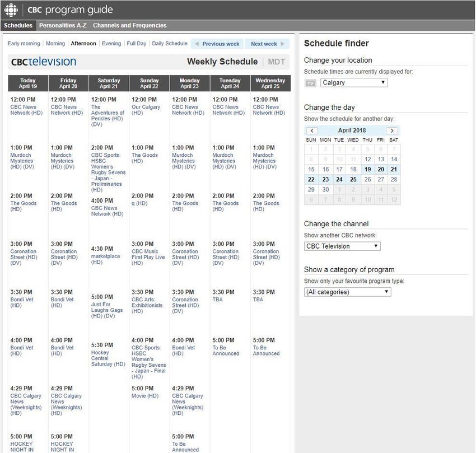476x453 pixels.
Task: Select April 30 in calendar
Action: pos(325,189)
